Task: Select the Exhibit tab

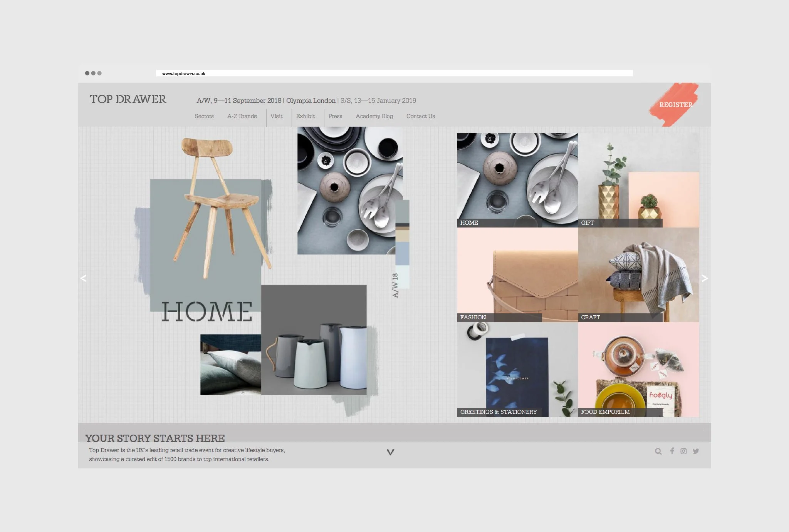Action: pyautogui.click(x=306, y=116)
